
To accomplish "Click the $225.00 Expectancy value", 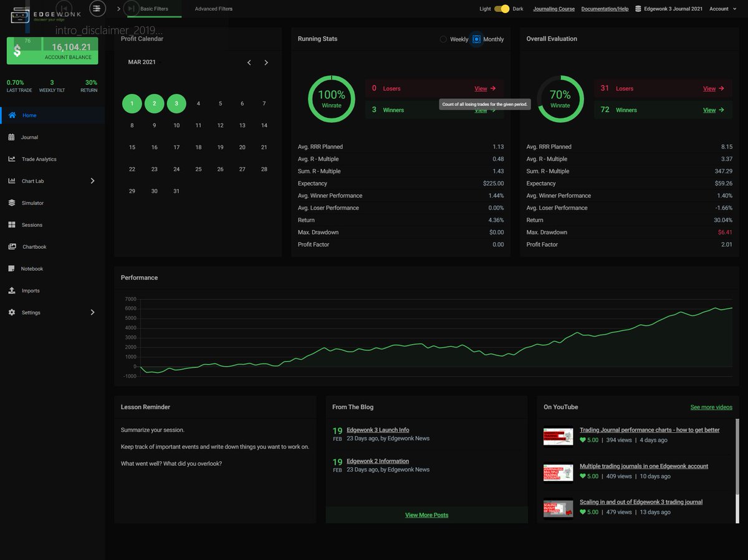I will coord(493,183).
